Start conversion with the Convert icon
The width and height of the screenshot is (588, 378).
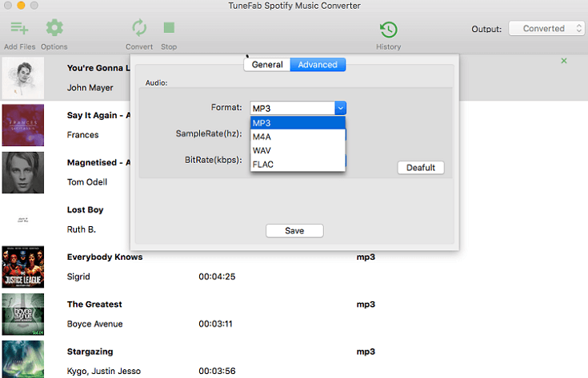tap(139, 28)
